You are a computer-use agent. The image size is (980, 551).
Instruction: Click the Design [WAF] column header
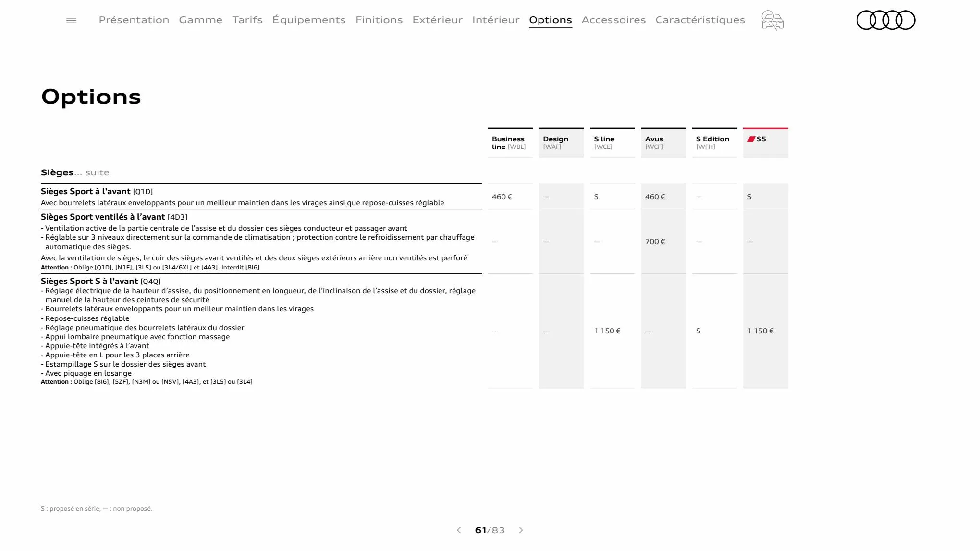click(x=561, y=143)
